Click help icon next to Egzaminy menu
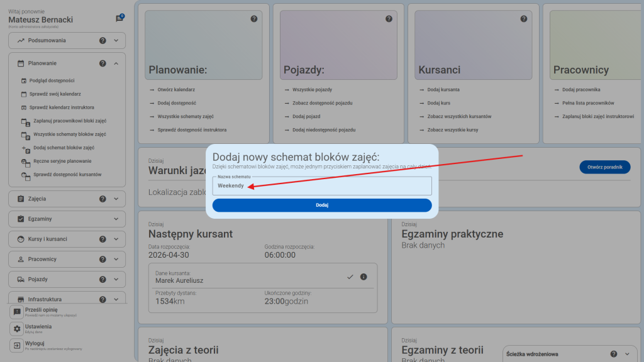644x362 pixels. (103, 219)
